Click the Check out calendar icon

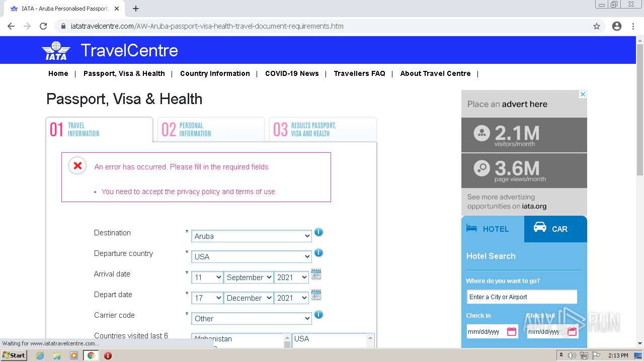(x=572, y=331)
